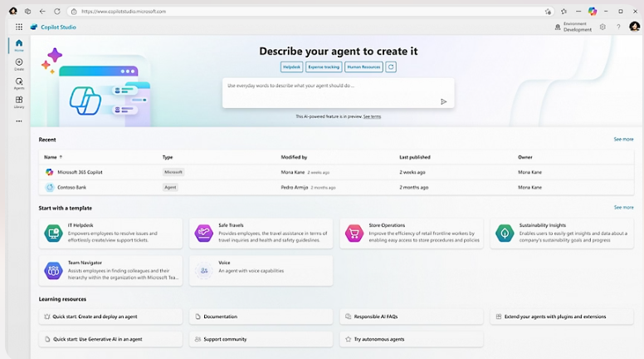Select the Expense tracking suggestion chip
This screenshot has width=644, height=359.
pyautogui.click(x=324, y=66)
